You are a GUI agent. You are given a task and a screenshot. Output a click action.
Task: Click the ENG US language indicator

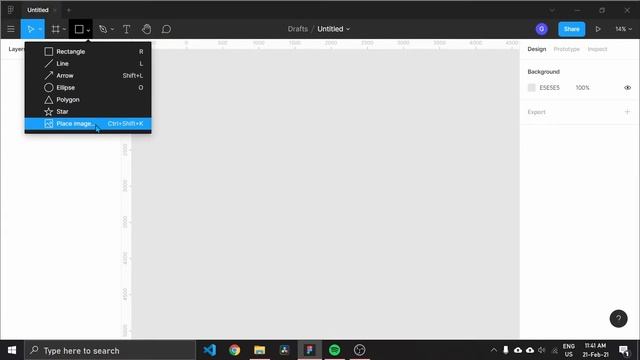[569, 350]
